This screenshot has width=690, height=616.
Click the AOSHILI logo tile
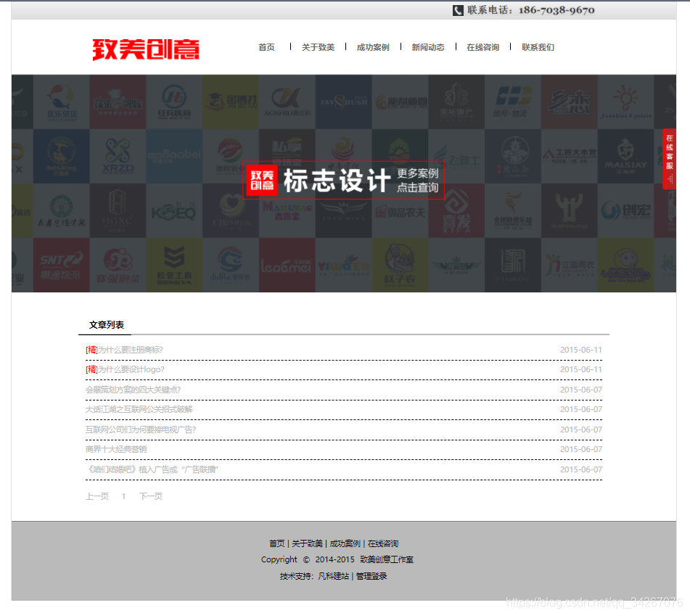(x=287, y=102)
